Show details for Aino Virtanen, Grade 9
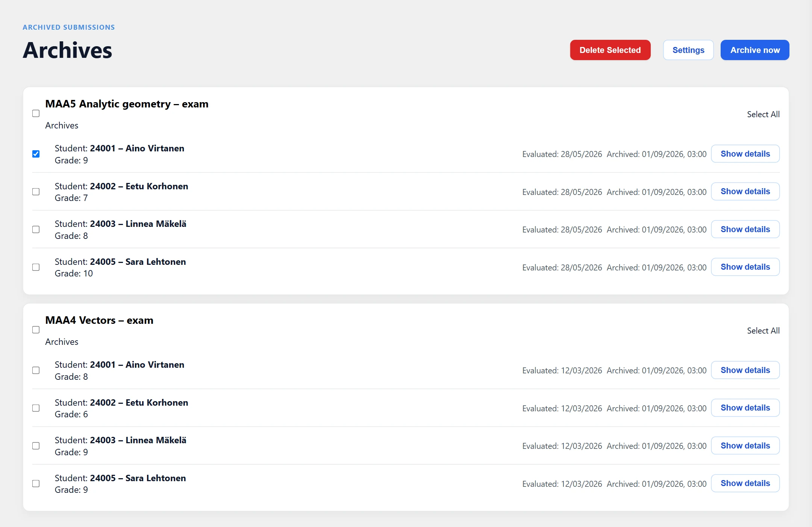The height and width of the screenshot is (527, 812). (745, 154)
